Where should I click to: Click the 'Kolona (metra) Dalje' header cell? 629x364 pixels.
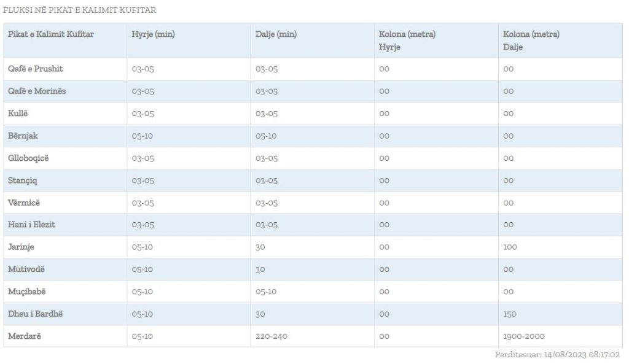pos(531,41)
